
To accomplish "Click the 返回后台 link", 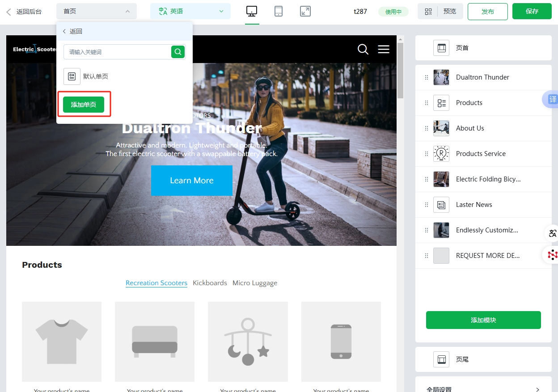I will tap(29, 12).
